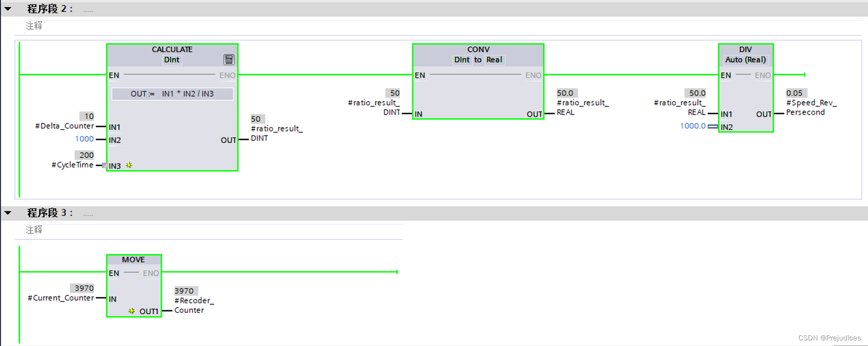Click the 注释 comment field of network 3
This screenshot has width=868, height=346.
213,230
